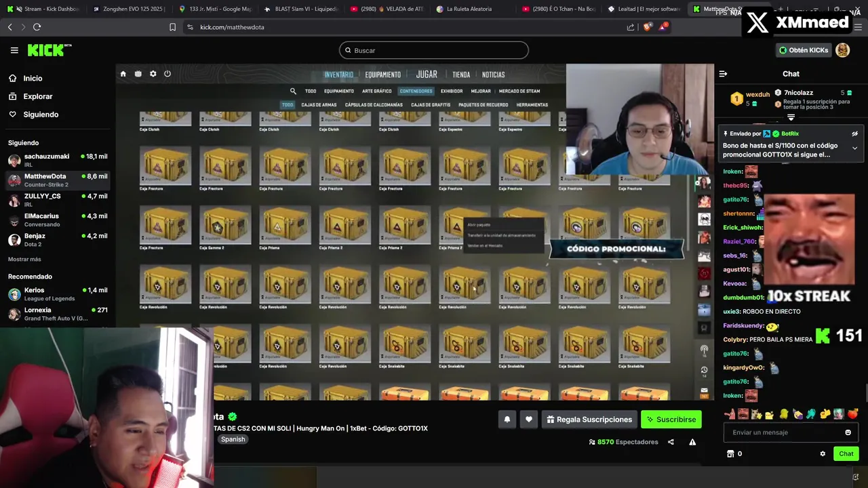Viewport: 868px width, 488px height.
Task: Expand the gift leaderboard arrow
Action: tap(791, 117)
